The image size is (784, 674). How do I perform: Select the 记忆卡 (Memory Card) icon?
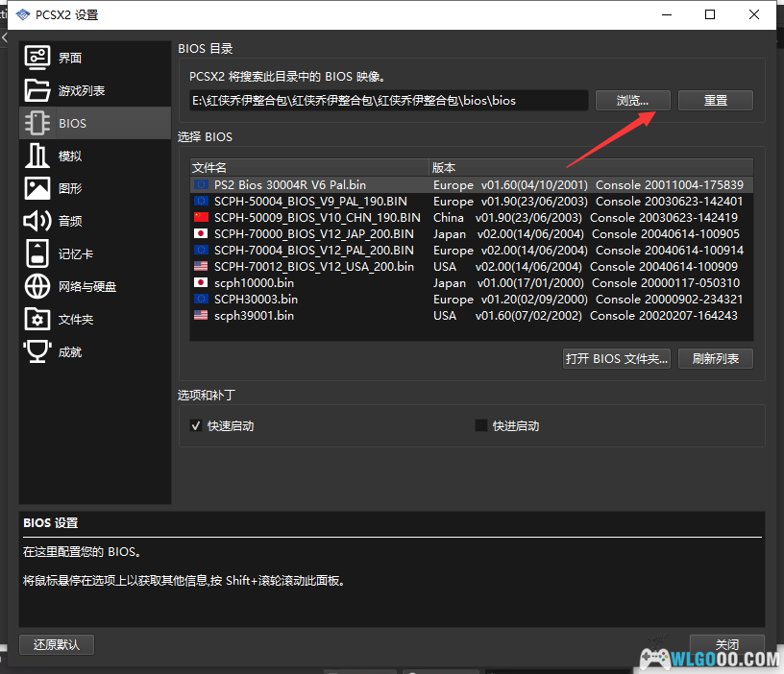coord(37,253)
